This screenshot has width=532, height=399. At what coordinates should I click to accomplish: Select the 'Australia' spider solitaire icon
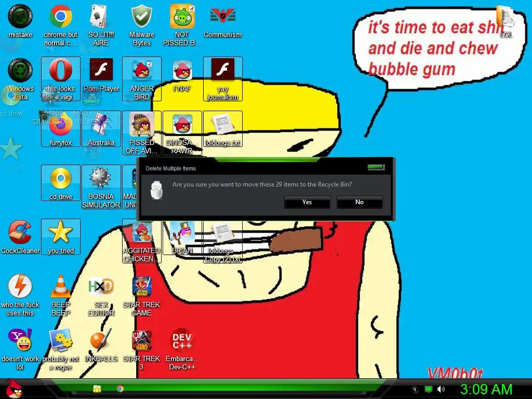coord(101,129)
